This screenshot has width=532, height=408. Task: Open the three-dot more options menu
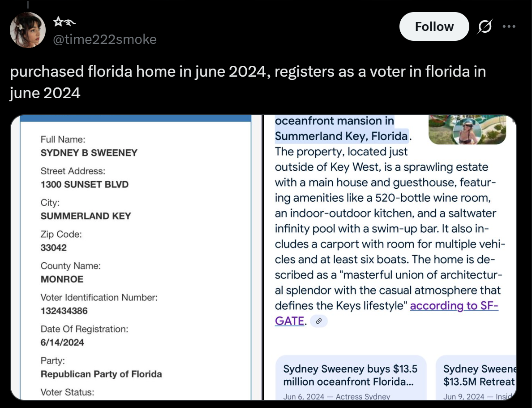[509, 26]
